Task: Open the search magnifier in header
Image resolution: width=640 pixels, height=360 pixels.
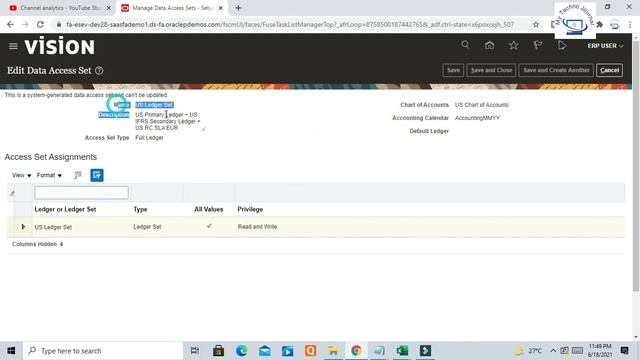Action: pos(465,45)
